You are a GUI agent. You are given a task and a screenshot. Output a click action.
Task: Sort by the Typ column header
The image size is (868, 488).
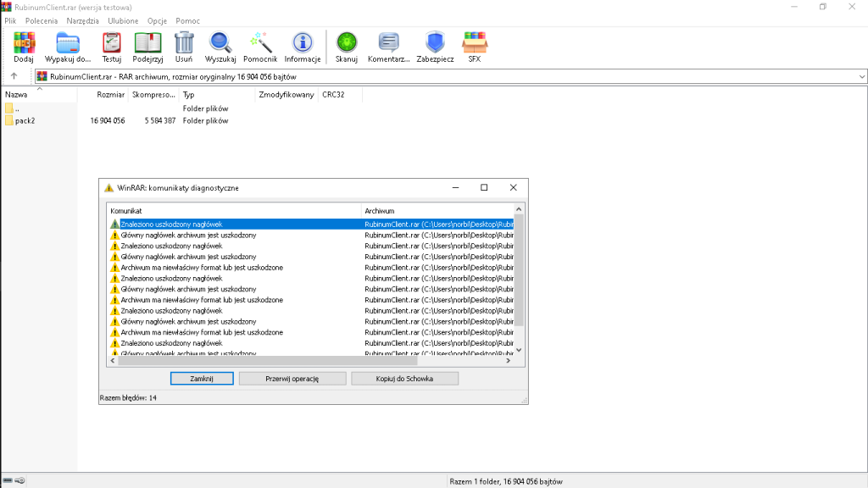tap(217, 95)
